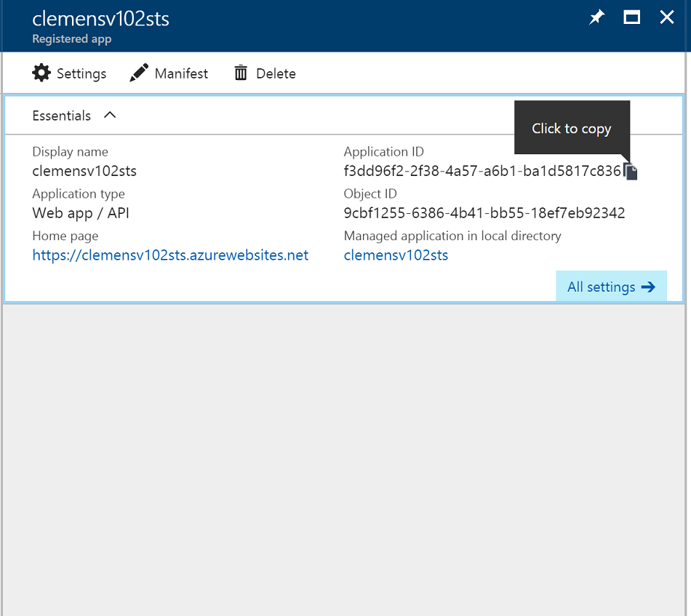Click the Essentials header text
691x616 pixels.
coord(62,116)
